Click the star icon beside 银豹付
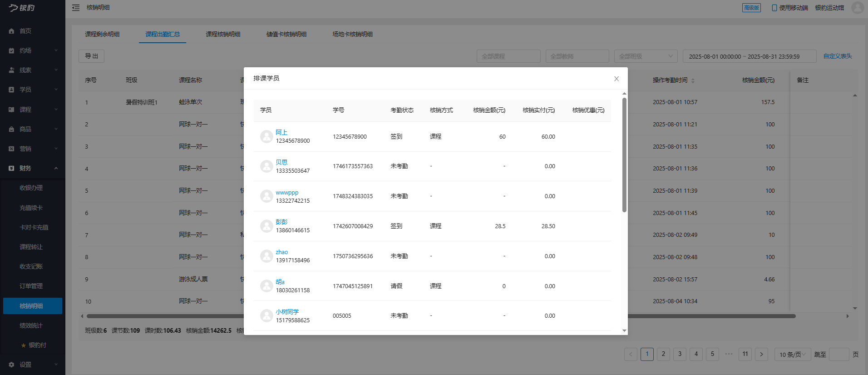This screenshot has width=868, height=375. (x=24, y=345)
